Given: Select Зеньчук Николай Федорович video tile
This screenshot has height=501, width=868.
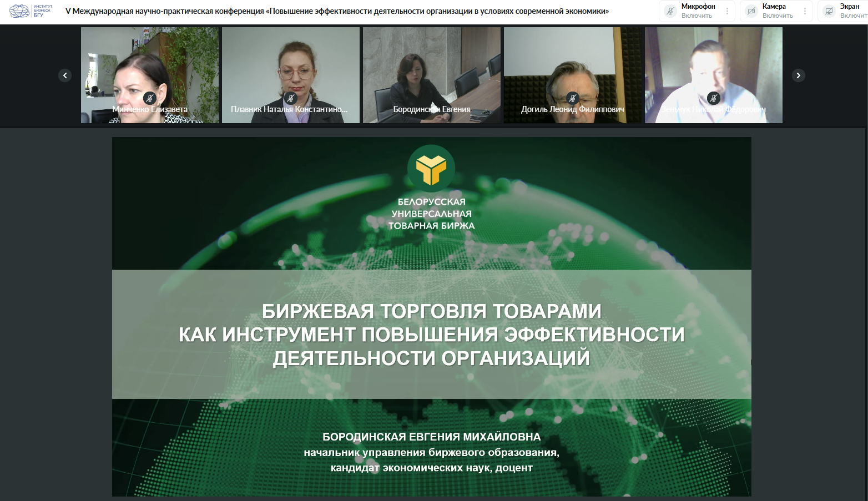Looking at the screenshot, I should tap(714, 75).
